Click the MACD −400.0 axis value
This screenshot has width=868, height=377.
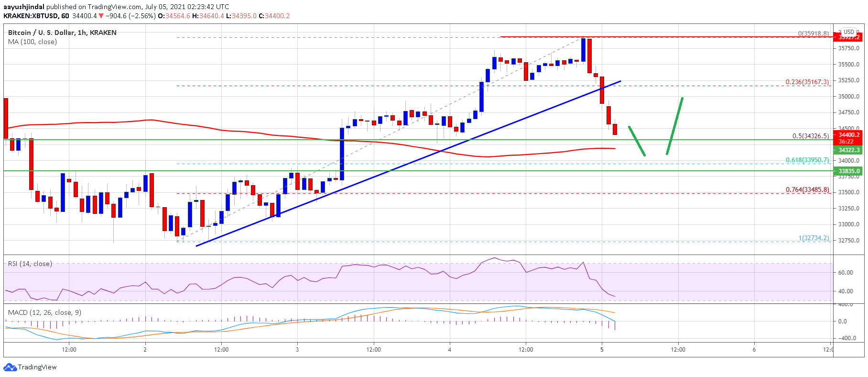pyautogui.click(x=846, y=338)
